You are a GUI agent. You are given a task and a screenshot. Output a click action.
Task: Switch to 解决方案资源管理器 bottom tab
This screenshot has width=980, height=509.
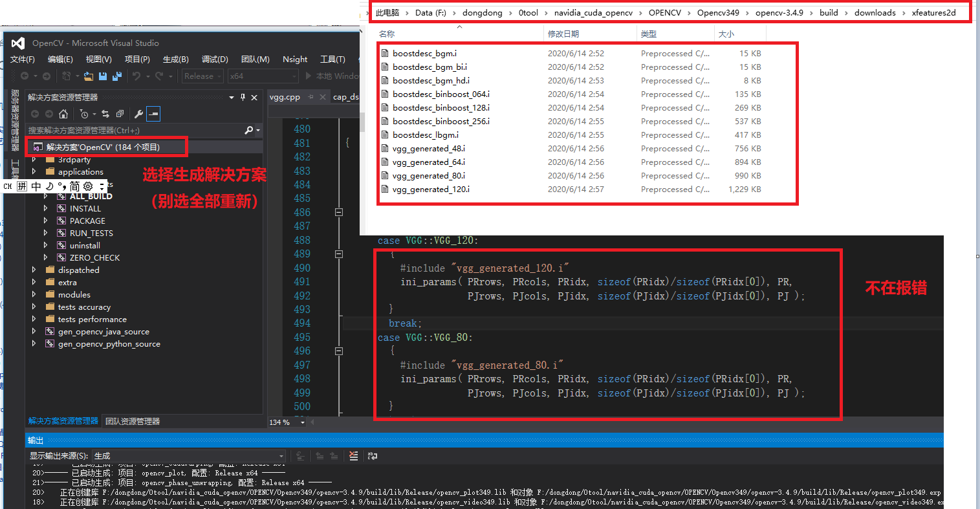point(63,421)
